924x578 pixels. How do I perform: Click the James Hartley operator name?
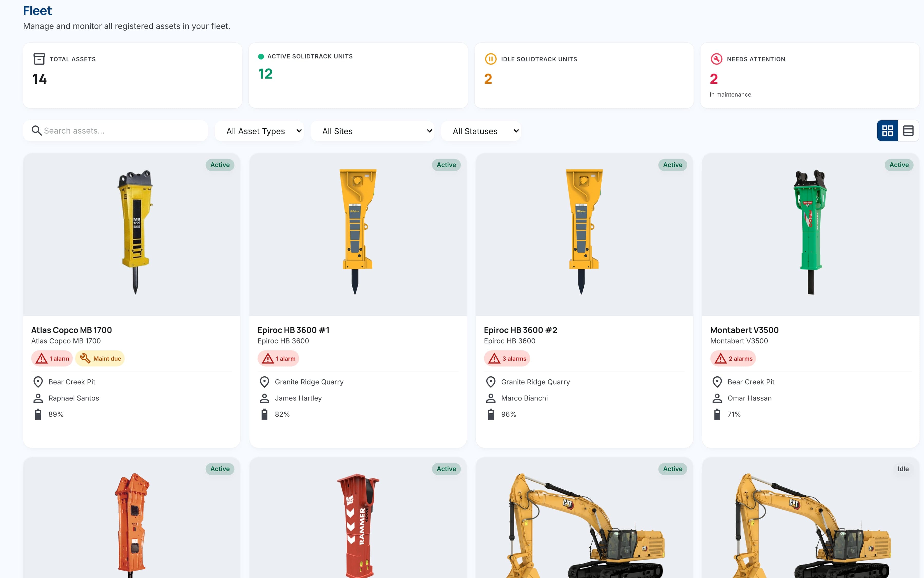298,398
